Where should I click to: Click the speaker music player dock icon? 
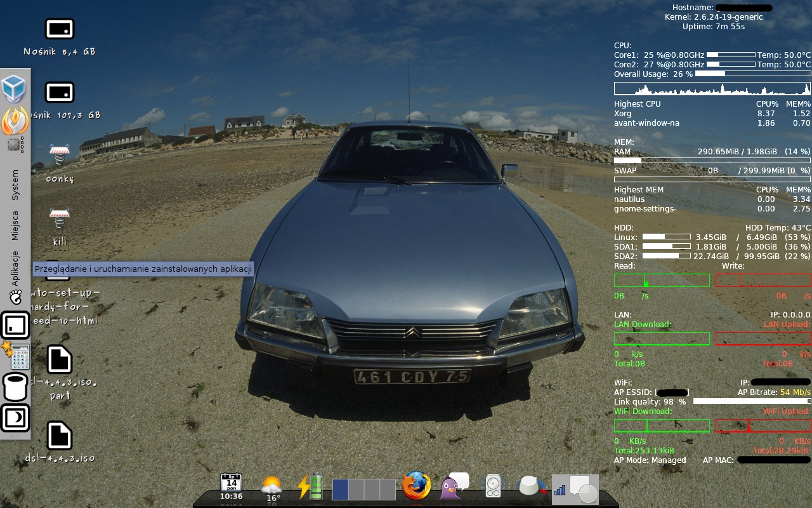494,486
